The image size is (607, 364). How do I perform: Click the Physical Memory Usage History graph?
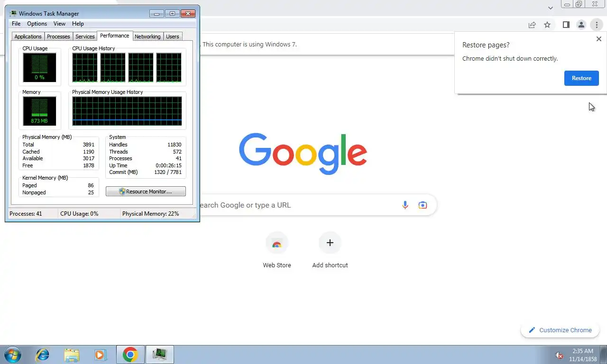click(127, 111)
